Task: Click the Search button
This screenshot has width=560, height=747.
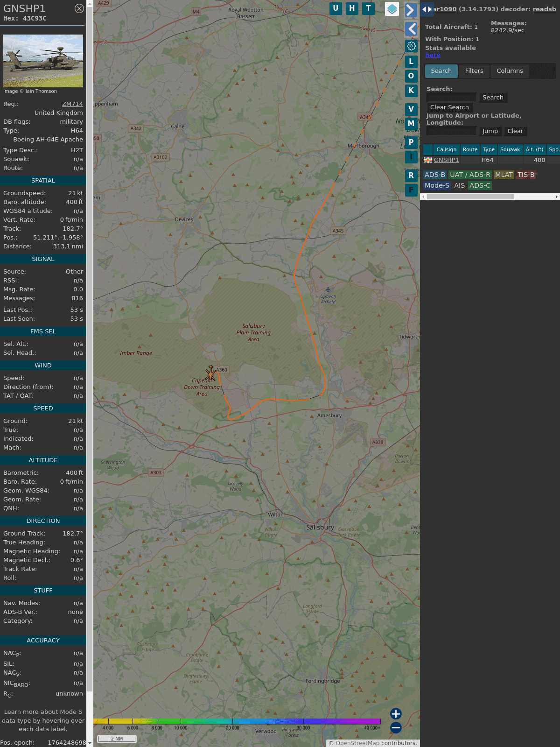Action: click(x=493, y=98)
